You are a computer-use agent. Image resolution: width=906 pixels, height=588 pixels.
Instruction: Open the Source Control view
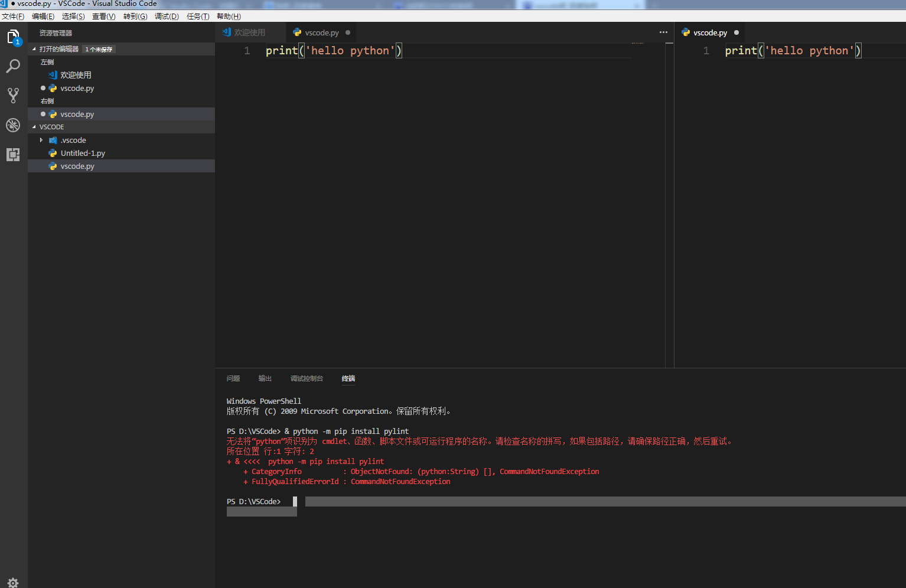tap(13, 96)
